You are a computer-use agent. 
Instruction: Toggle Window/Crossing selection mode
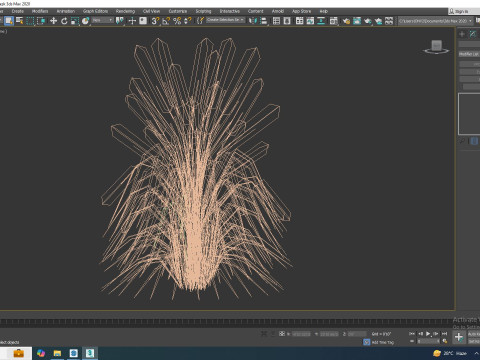point(41,21)
